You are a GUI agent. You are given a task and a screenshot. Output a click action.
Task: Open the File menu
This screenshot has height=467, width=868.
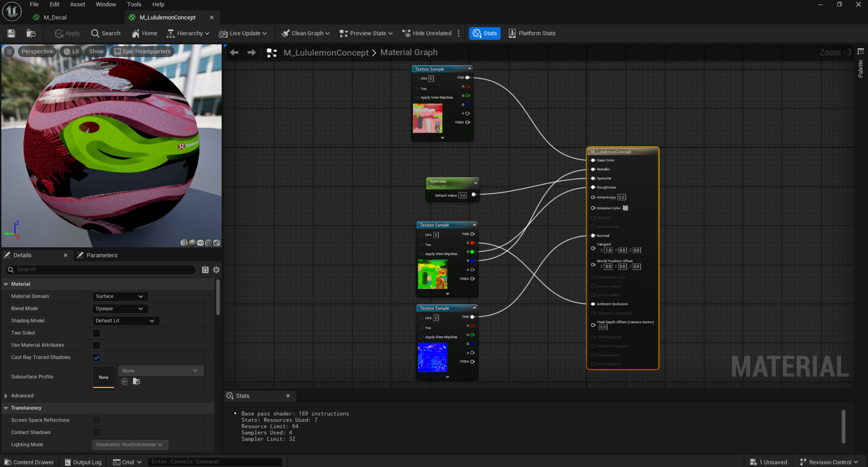pos(34,4)
